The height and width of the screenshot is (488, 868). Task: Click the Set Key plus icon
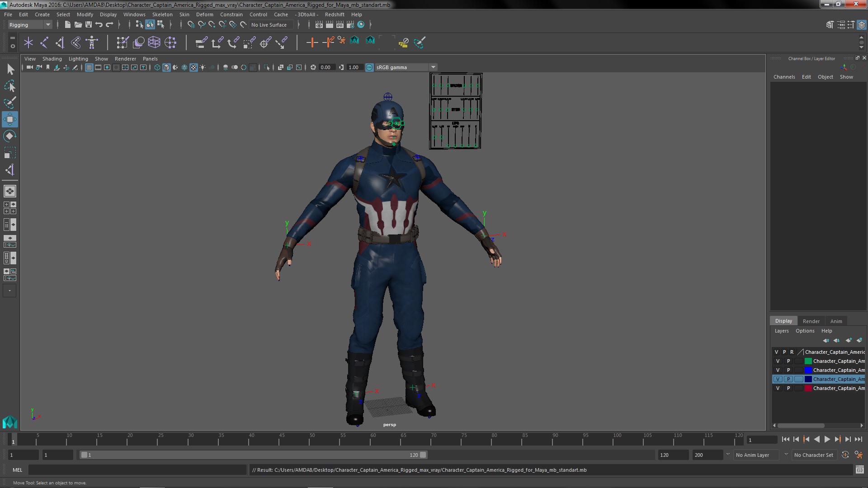point(311,42)
